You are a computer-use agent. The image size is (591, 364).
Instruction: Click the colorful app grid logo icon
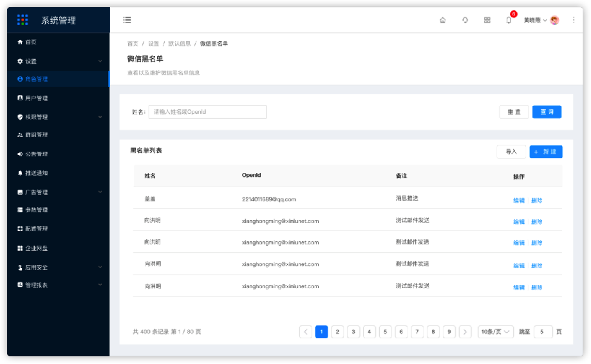23,20
